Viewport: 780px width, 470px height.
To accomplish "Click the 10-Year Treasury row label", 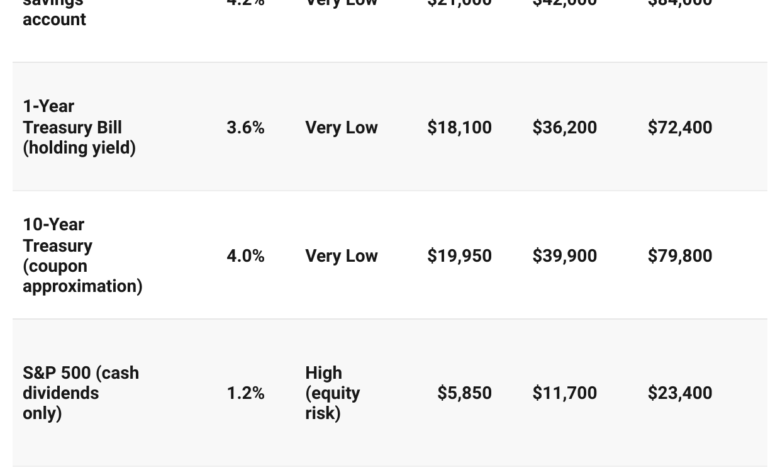I will [58, 235].
